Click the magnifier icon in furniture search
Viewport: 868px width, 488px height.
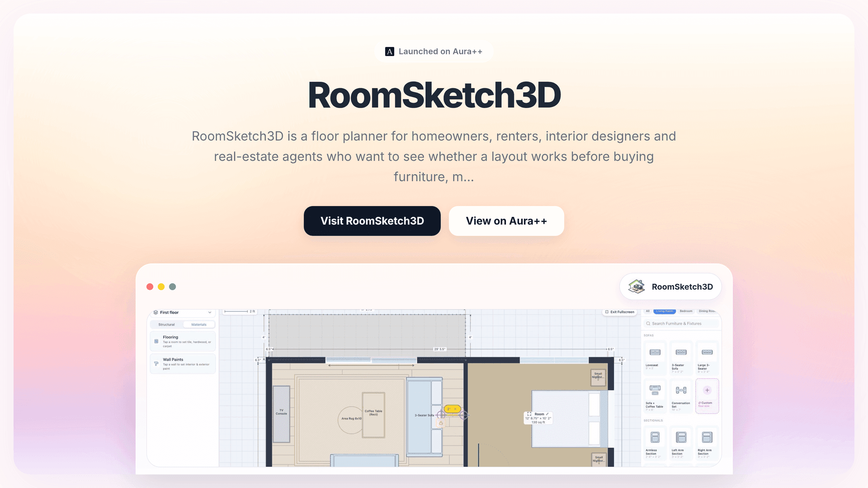[x=648, y=324]
